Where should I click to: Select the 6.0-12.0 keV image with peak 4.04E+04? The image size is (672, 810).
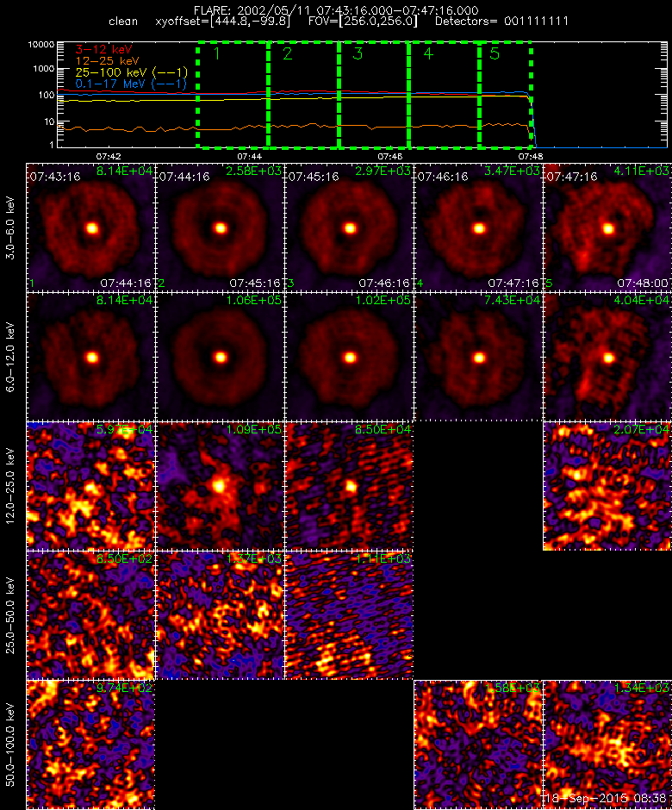point(607,357)
